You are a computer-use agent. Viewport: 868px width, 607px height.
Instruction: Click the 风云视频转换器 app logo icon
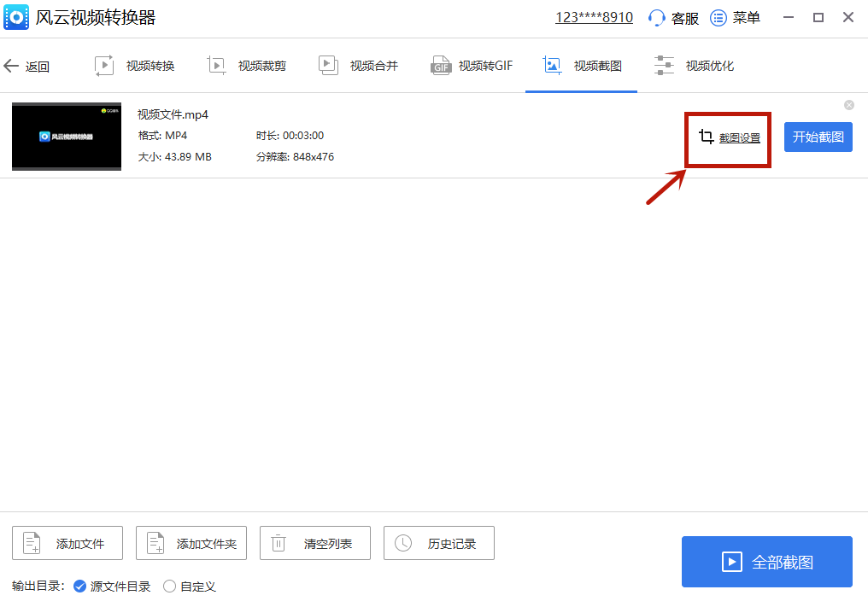tap(16, 17)
